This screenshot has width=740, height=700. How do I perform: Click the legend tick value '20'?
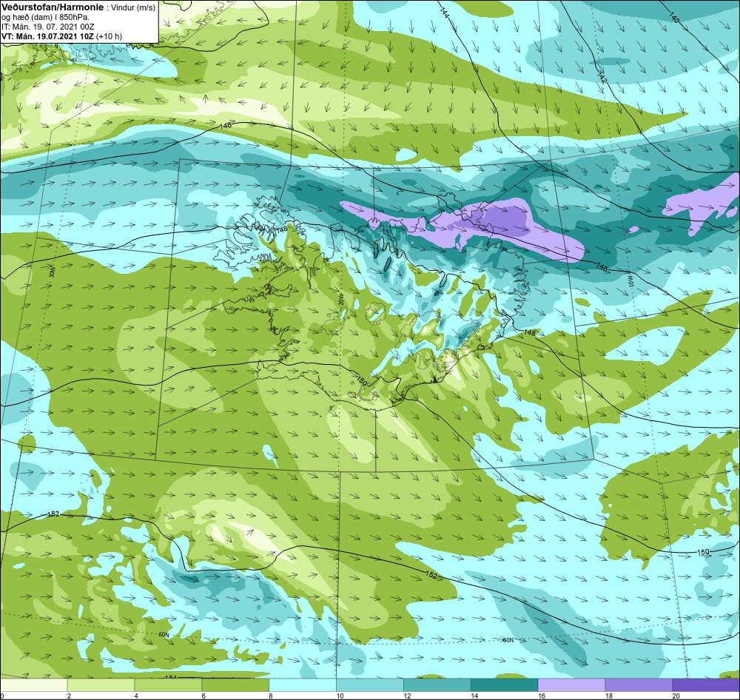pyautogui.click(x=676, y=696)
